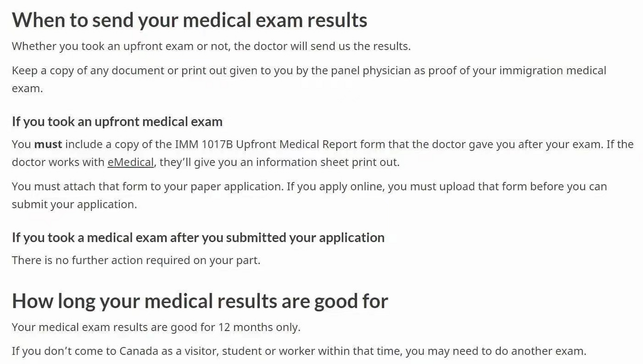Viewport: 643px width, 364px height.
Task: Click the 'How long your medical results are good for' heading
Action: tap(200, 301)
